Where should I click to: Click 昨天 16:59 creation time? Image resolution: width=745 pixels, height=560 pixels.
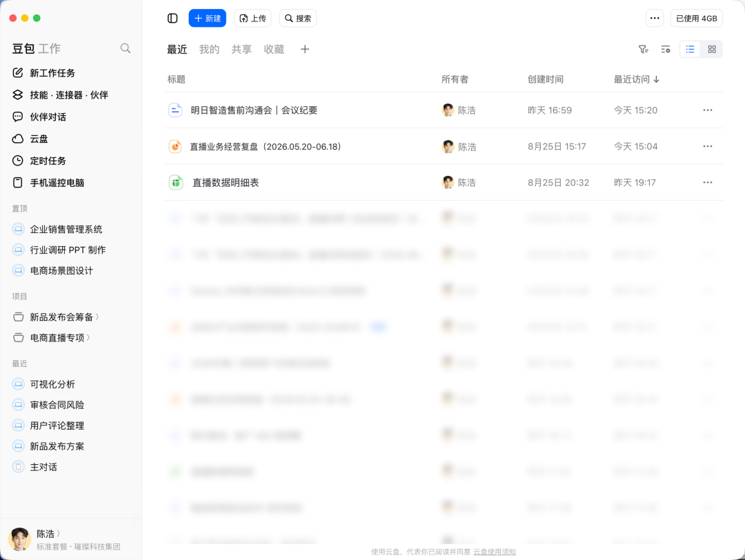(550, 110)
